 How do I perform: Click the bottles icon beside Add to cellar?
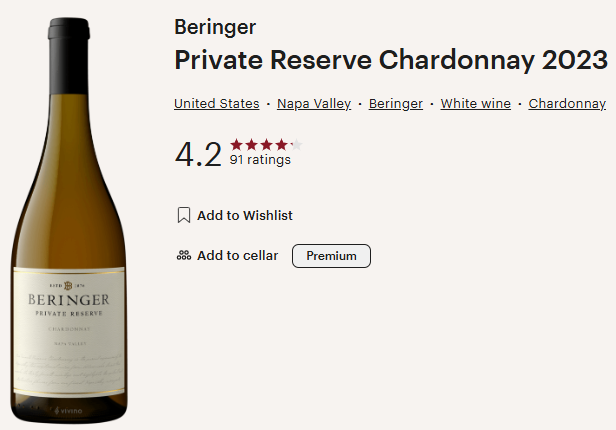pos(183,256)
